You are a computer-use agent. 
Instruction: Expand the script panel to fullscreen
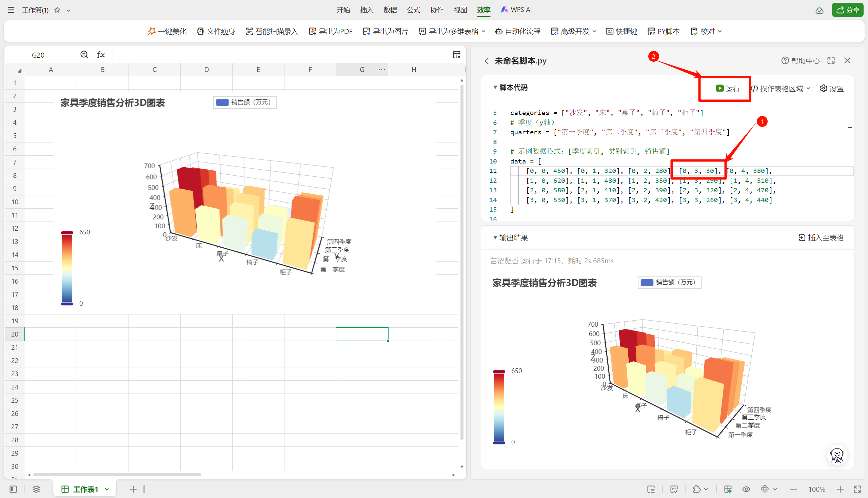831,60
